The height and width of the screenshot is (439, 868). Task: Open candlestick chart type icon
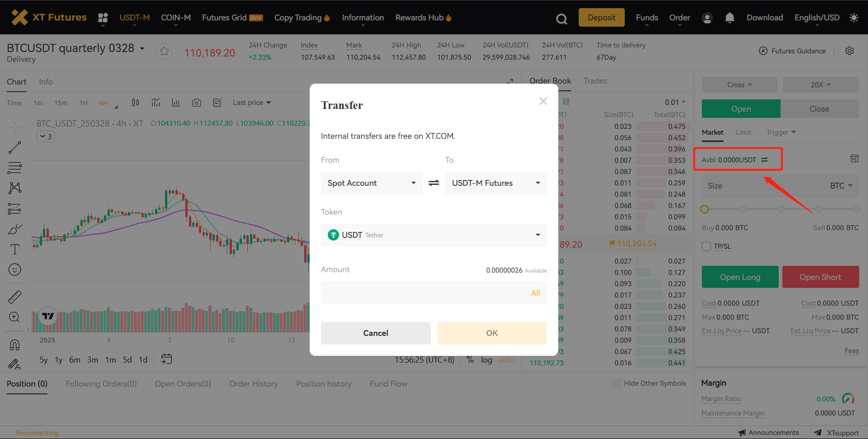(135, 103)
